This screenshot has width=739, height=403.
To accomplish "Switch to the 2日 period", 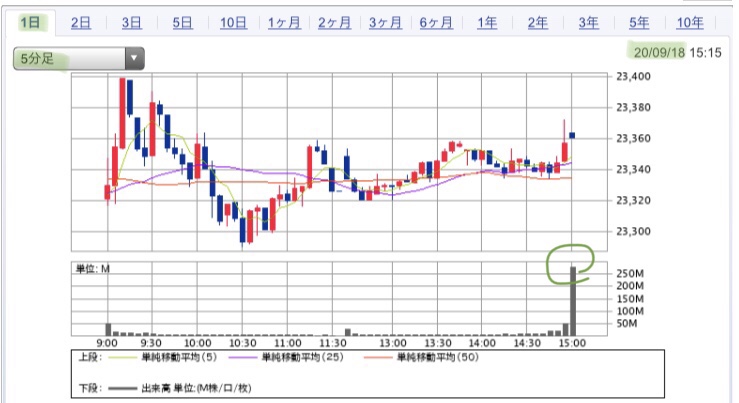I will (81, 22).
